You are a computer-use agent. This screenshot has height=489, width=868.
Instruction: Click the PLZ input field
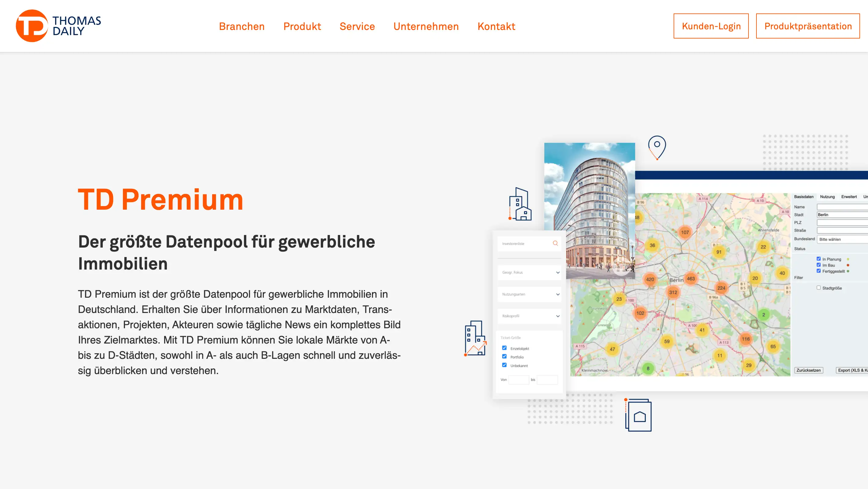click(842, 222)
